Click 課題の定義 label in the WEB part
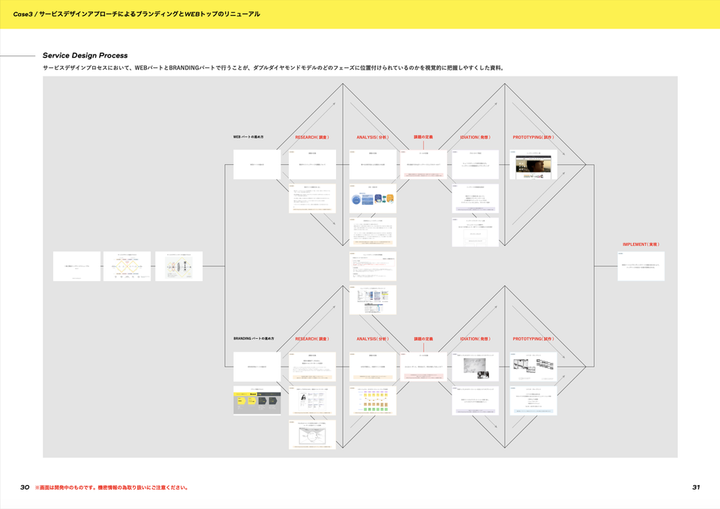This screenshot has height=509, width=720. point(423,137)
